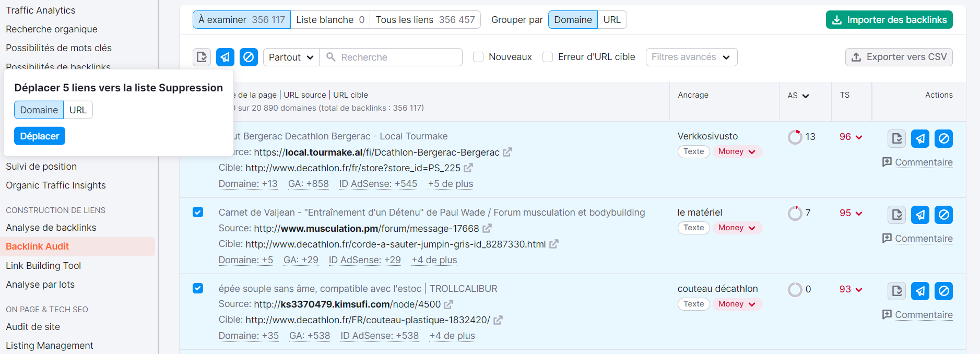Click 'GA: +29' link

point(301,260)
